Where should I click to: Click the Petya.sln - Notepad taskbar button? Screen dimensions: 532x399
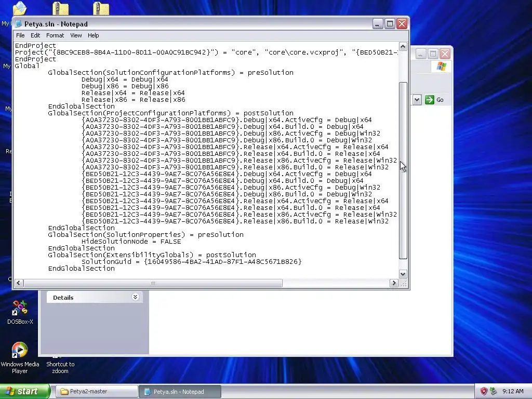tap(180, 392)
